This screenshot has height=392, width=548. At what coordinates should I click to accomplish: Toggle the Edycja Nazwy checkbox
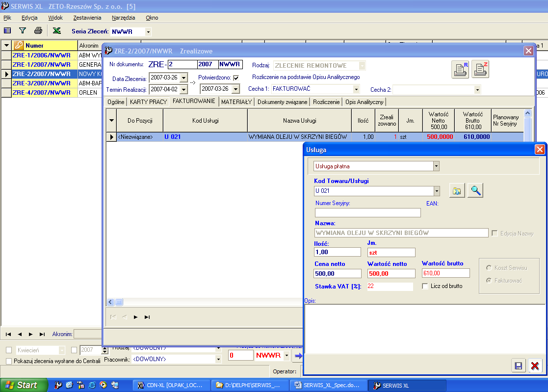(495, 233)
